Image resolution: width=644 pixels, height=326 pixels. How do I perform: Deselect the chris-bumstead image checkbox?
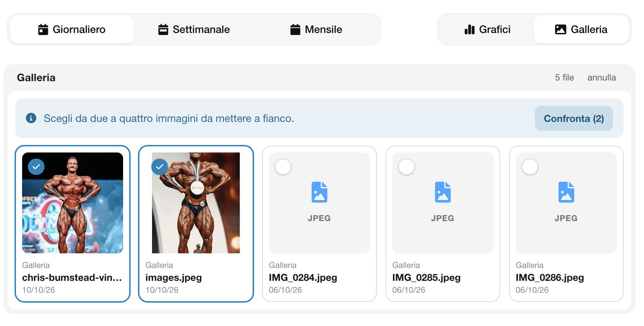[x=36, y=167]
